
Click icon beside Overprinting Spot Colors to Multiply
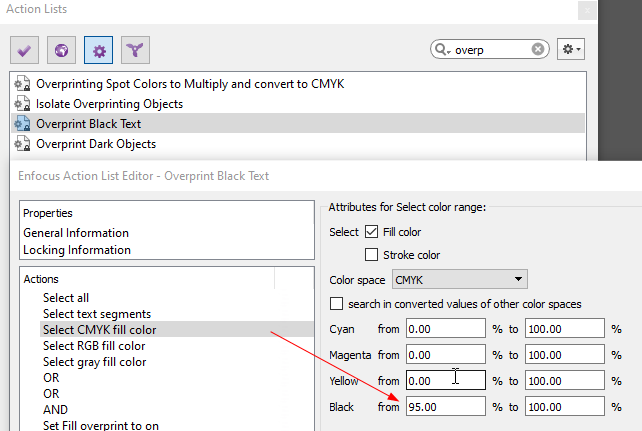[x=22, y=83]
